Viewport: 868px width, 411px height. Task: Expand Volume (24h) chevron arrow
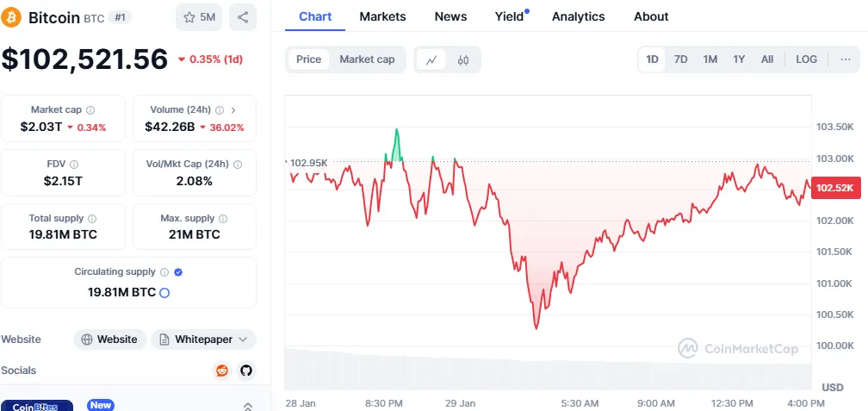click(233, 110)
